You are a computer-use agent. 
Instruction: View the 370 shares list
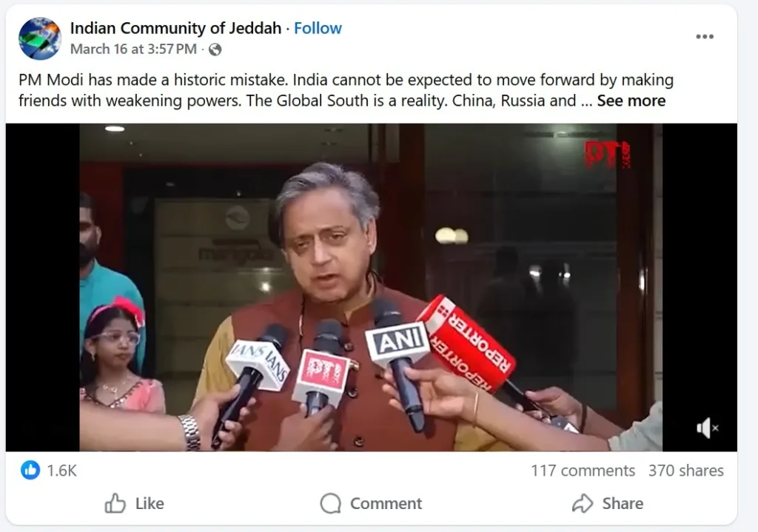(686, 471)
